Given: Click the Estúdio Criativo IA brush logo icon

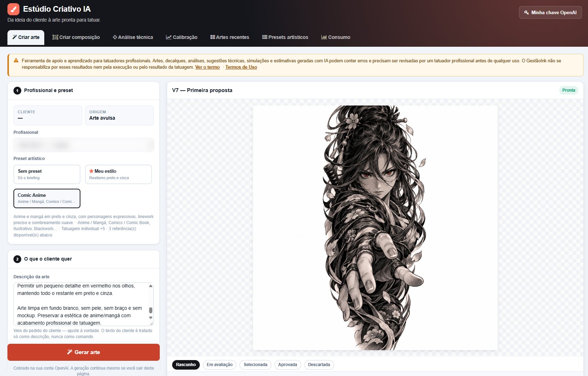Looking at the screenshot, I should 13,9.
